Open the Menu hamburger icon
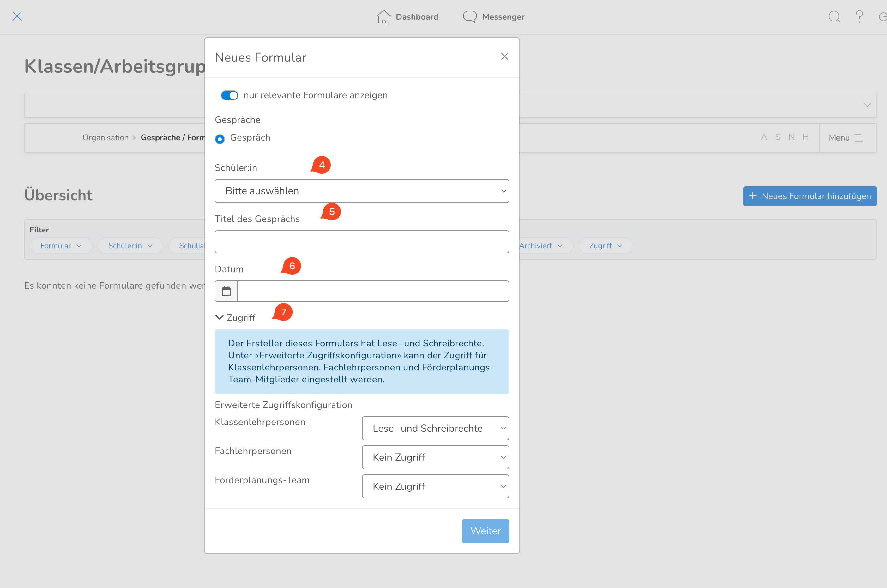887x588 pixels. (859, 138)
